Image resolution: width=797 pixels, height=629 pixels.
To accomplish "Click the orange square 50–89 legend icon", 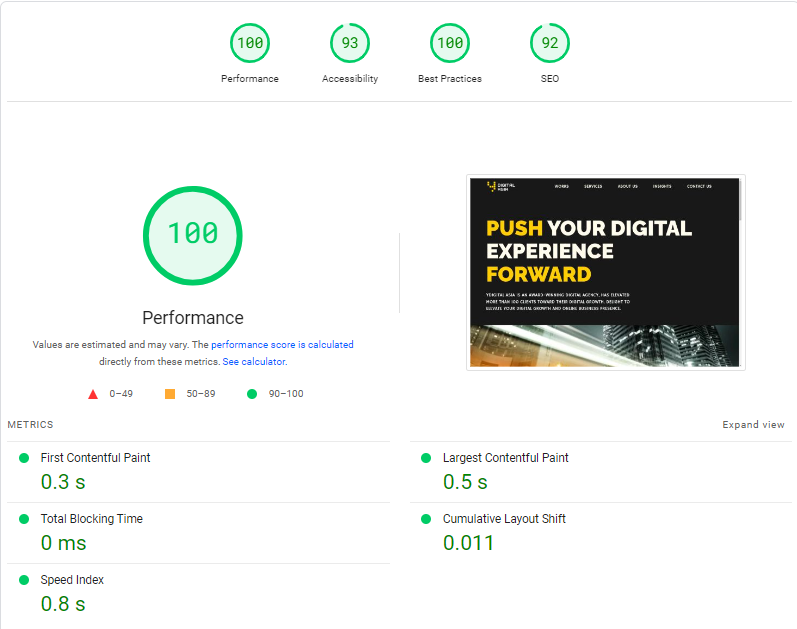I will pyautogui.click(x=170, y=394).
